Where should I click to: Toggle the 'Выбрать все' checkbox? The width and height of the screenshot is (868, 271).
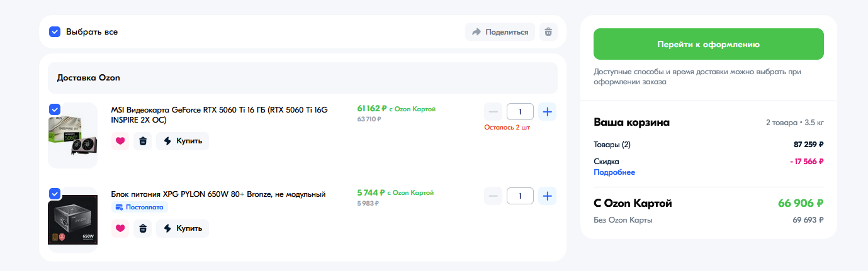point(55,31)
